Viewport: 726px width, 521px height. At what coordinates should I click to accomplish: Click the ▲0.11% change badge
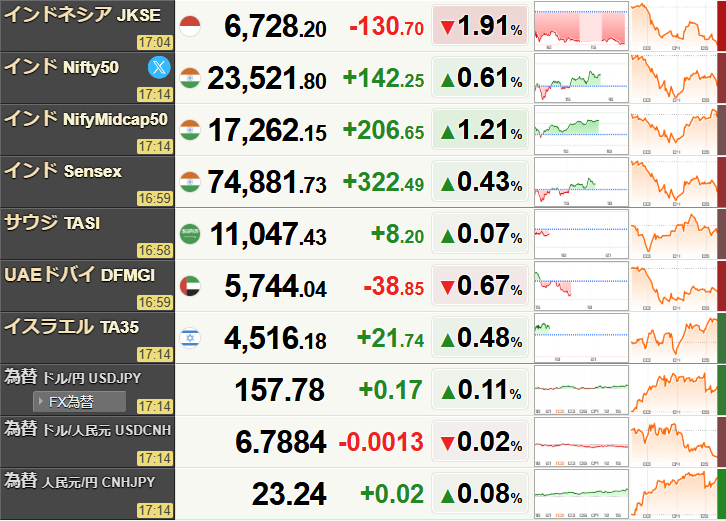tap(480, 389)
